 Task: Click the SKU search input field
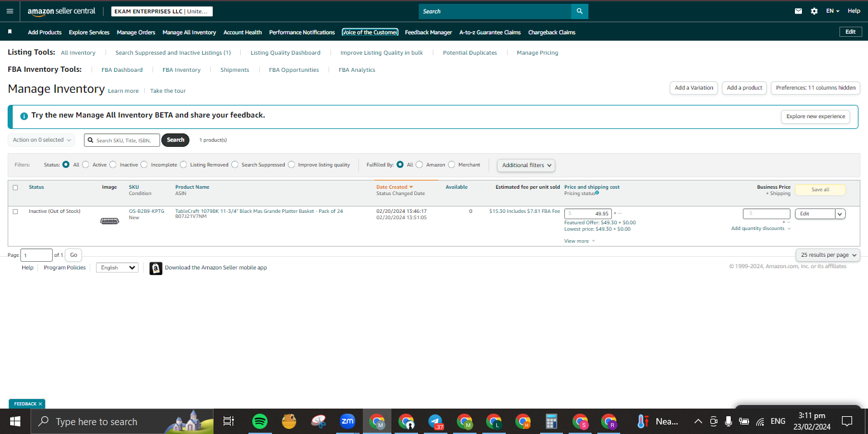[122, 140]
